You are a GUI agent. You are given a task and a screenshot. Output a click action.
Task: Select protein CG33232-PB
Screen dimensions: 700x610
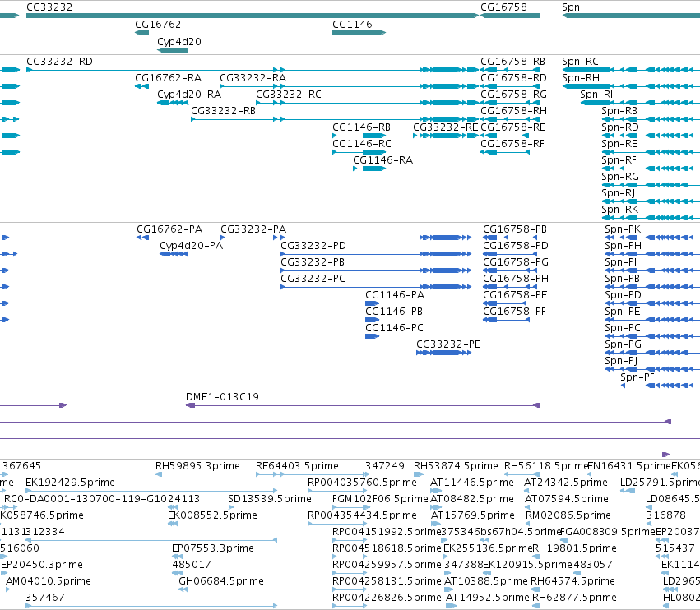[x=313, y=262]
